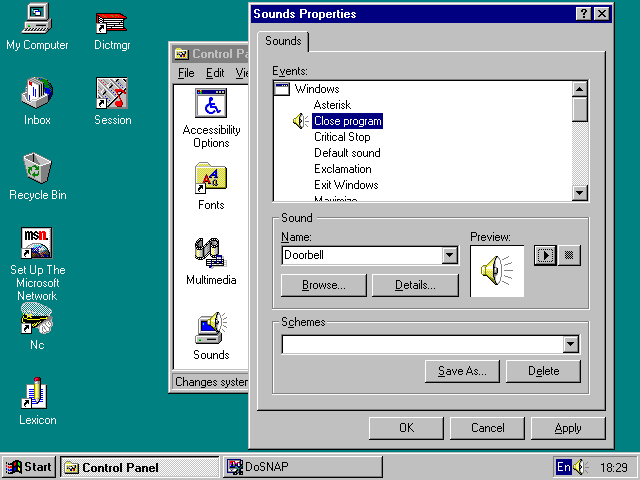Select the Fonts control panel icon
Viewport: 640px width, 480px height.
pyautogui.click(x=211, y=180)
